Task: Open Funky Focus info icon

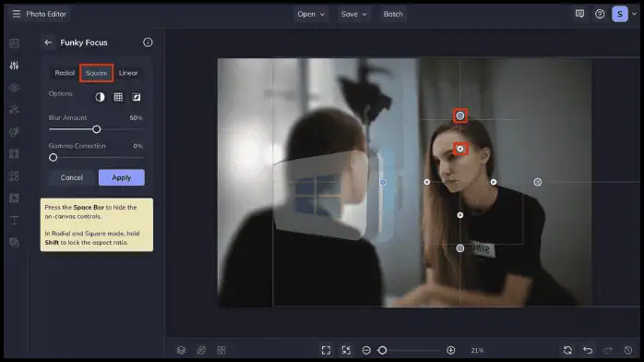Action: (x=148, y=42)
